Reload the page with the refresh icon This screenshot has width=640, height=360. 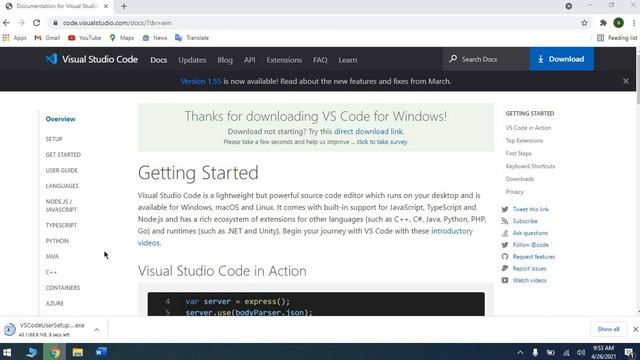tap(36, 23)
